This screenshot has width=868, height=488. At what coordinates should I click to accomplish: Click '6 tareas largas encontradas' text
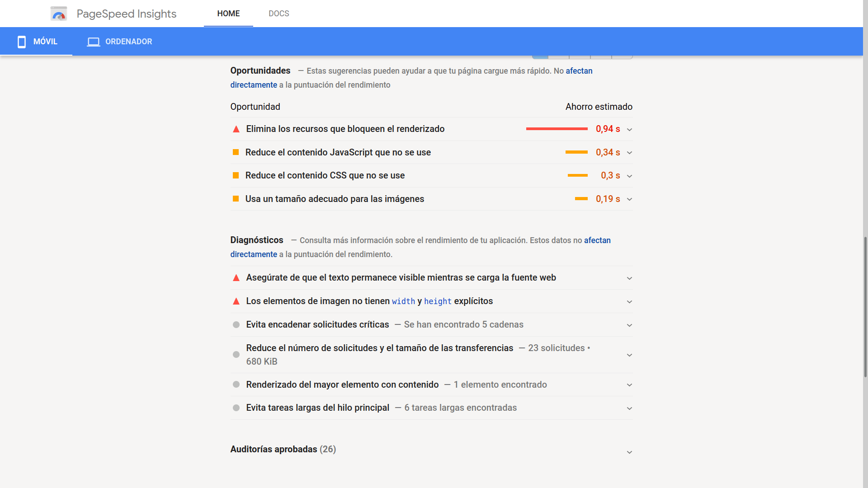click(461, 408)
